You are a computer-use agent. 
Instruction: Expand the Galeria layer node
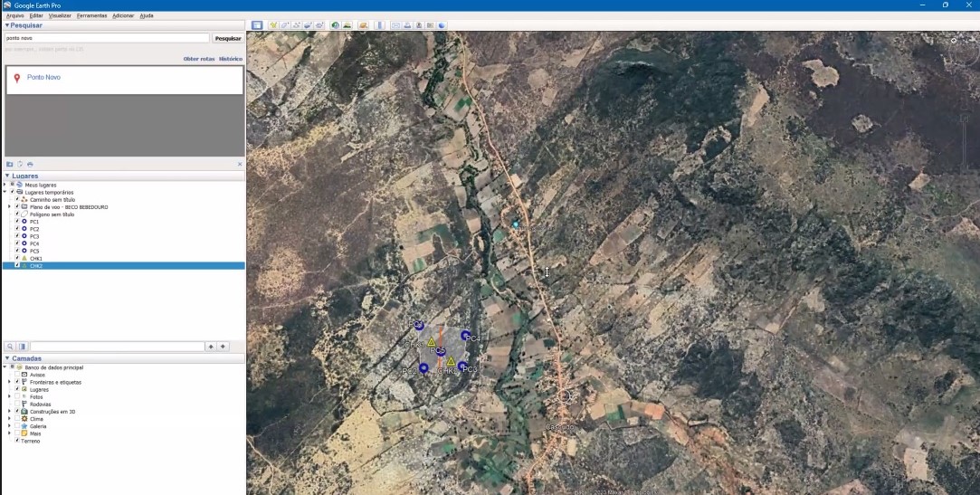pos(9,425)
